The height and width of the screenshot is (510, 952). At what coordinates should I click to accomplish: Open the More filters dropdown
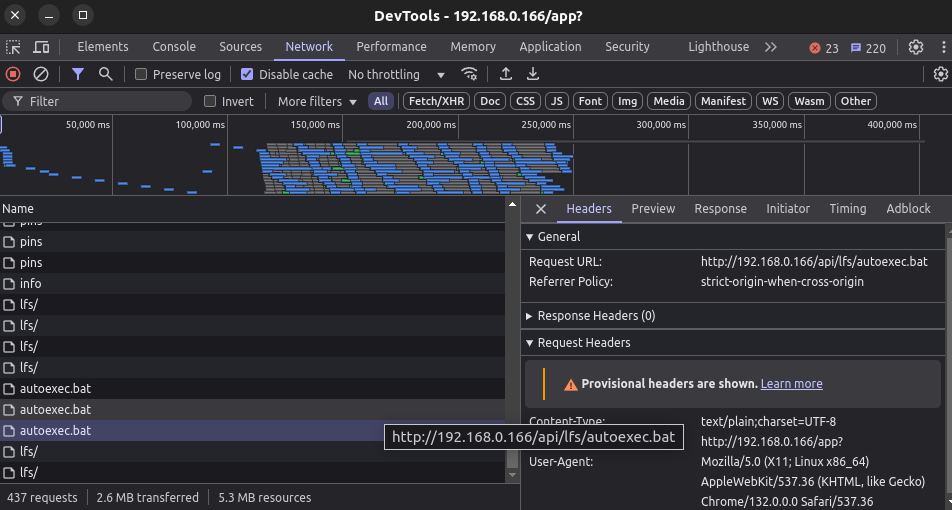click(317, 101)
